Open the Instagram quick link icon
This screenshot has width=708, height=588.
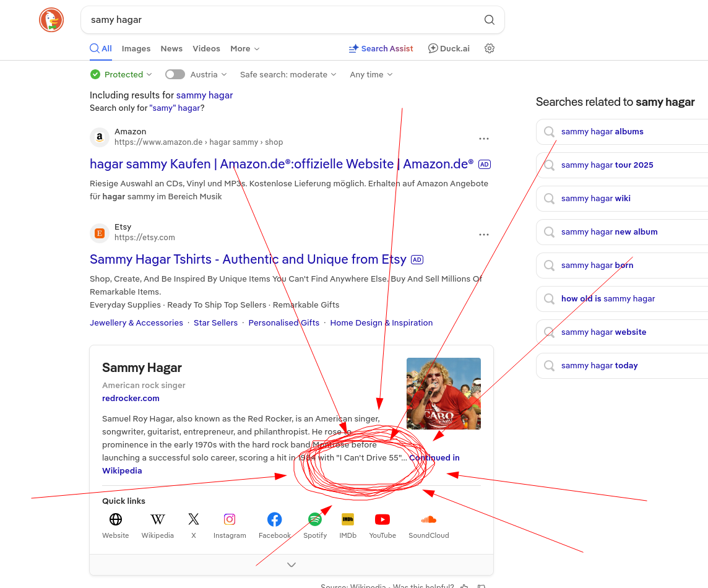point(230,519)
